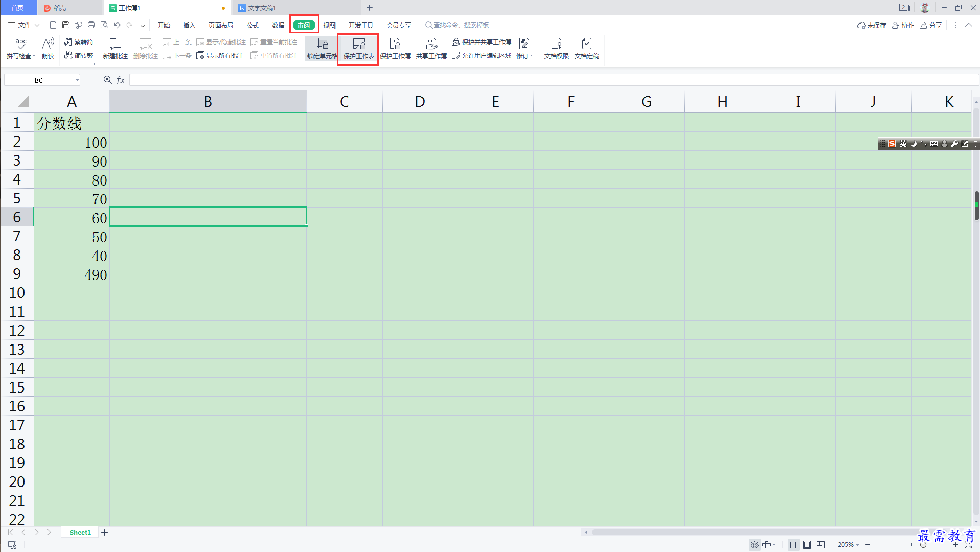Click the save icon in quick toolbar
Viewport: 980px width, 552px height.
click(66, 25)
